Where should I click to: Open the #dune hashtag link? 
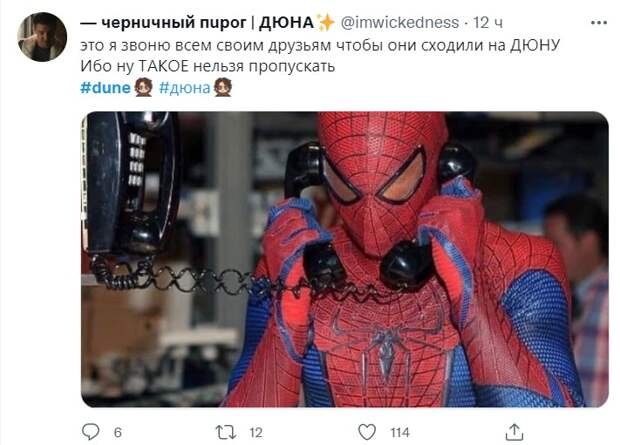pos(105,88)
